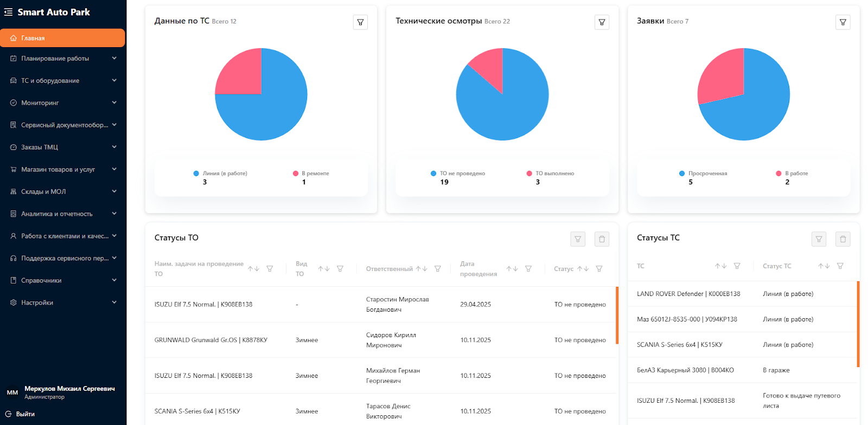Click trash icon in Статусы ТО panel
The width and height of the screenshot is (868, 425).
point(602,239)
